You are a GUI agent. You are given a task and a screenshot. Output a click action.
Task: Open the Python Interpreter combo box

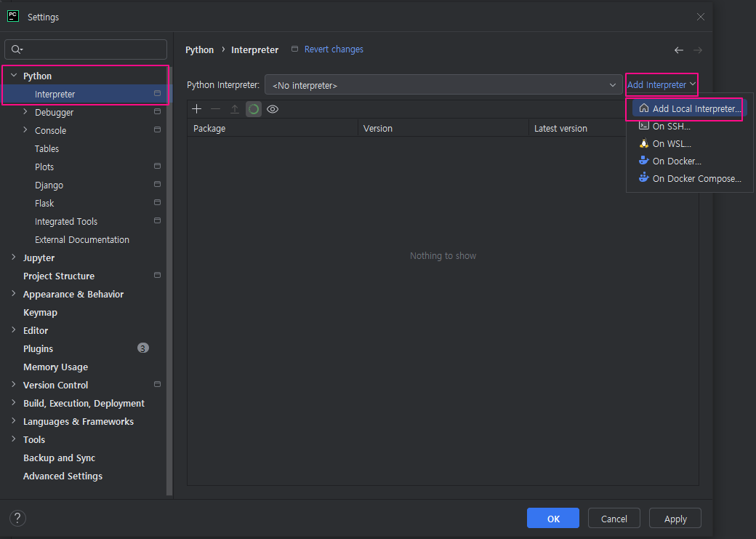click(x=443, y=85)
